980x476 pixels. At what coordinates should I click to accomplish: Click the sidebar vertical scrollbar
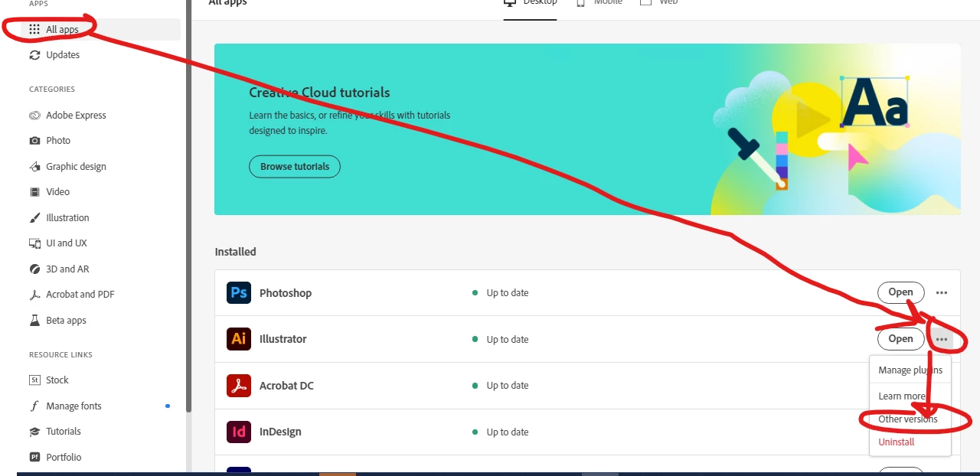point(189,207)
